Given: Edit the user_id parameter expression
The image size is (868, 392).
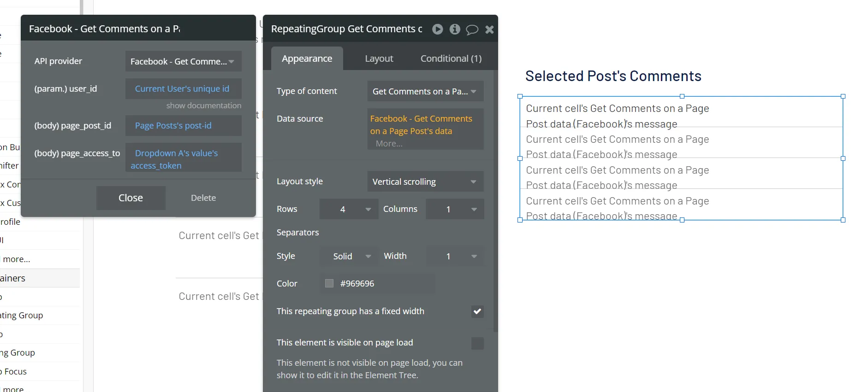Looking at the screenshot, I should 183,88.
